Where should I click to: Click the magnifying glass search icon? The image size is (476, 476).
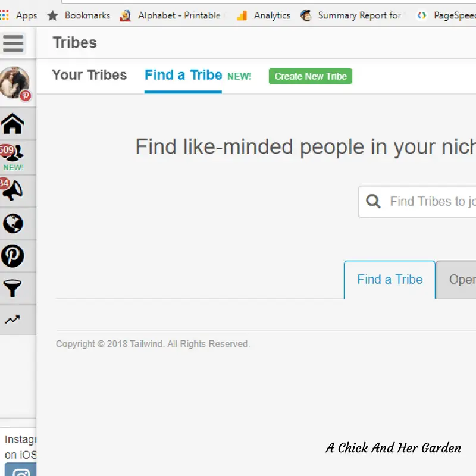point(373,201)
